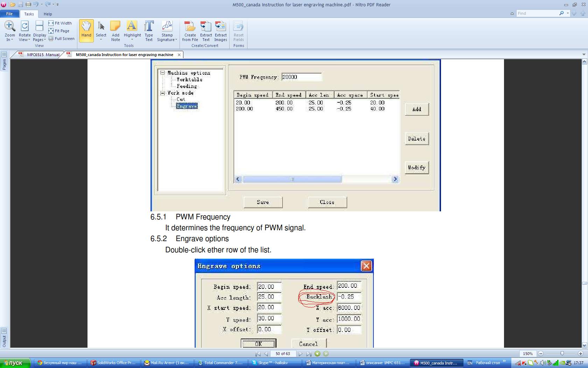Screen dimensions: 588x368
Task: Click the Highlight tool icon
Action: click(x=132, y=26)
